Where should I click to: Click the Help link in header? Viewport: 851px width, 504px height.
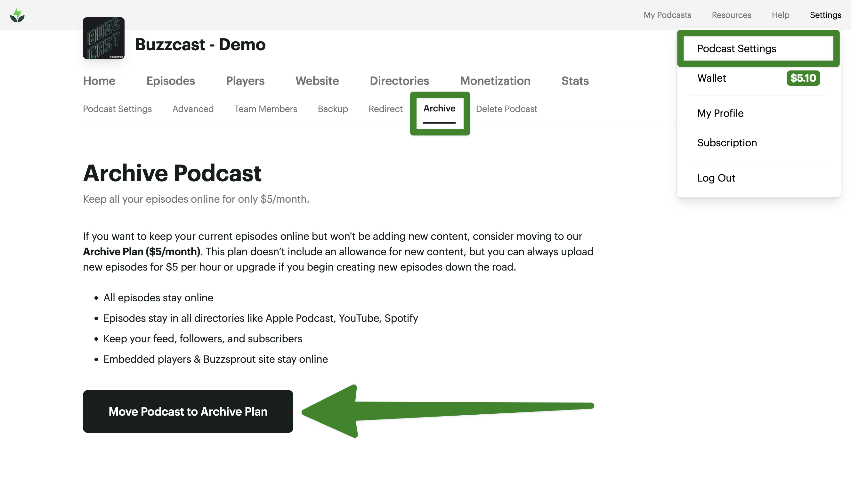[780, 15]
